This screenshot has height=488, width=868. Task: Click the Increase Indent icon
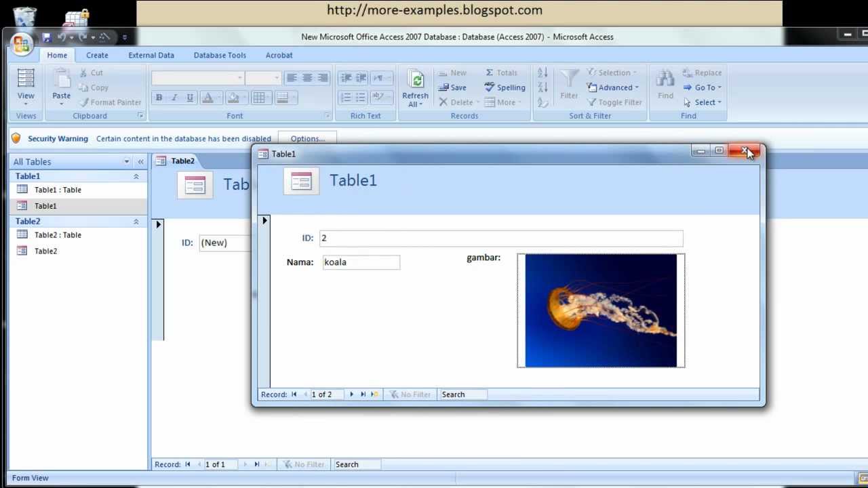[x=361, y=78]
